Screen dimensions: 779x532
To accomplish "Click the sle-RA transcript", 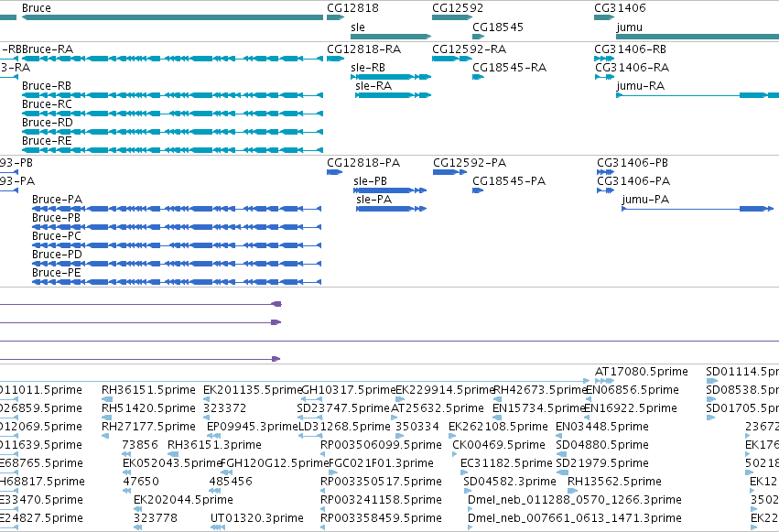I will pyautogui.click(x=393, y=95).
